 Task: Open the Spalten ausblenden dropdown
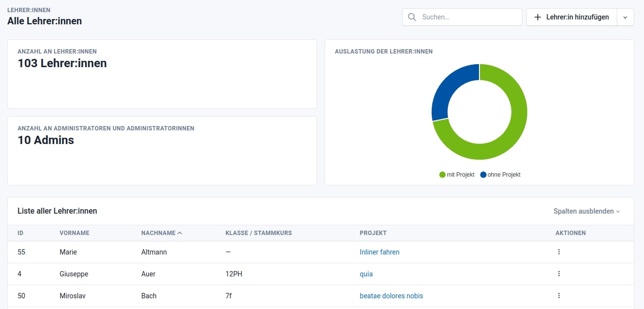click(587, 211)
